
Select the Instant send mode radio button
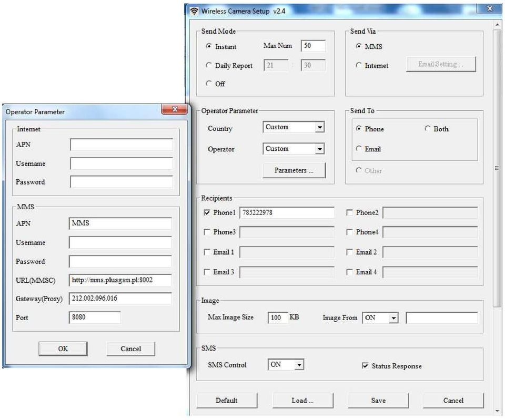209,46
